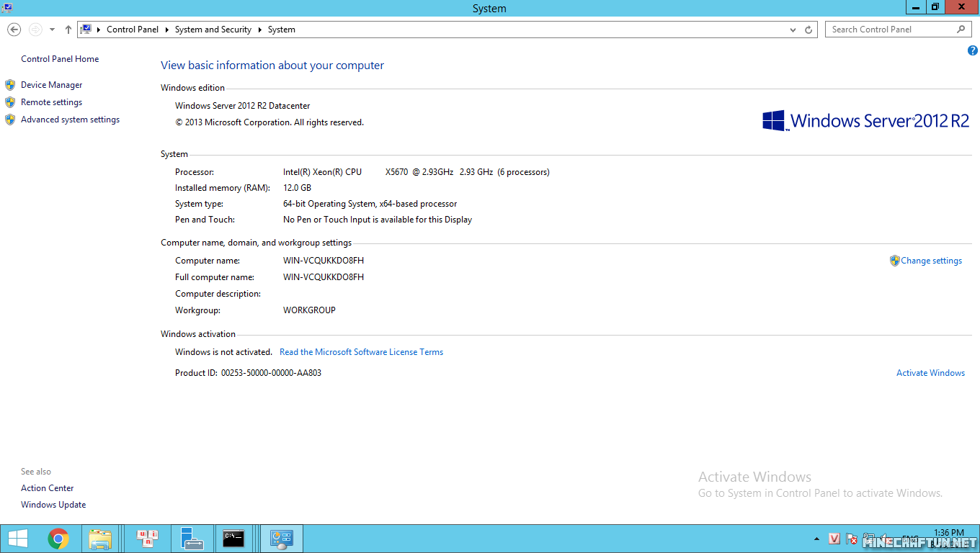Click Product ID '00253-50000-00000-AA803'

(x=271, y=373)
